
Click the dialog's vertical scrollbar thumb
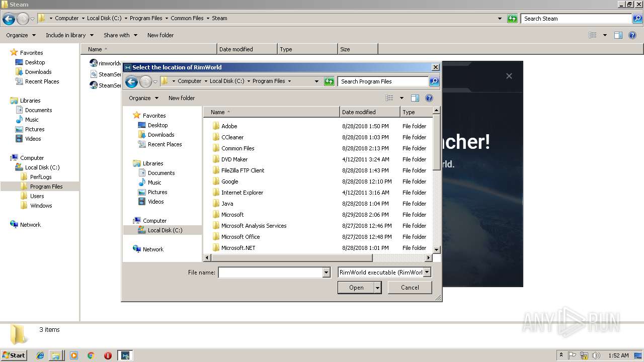coord(436,143)
